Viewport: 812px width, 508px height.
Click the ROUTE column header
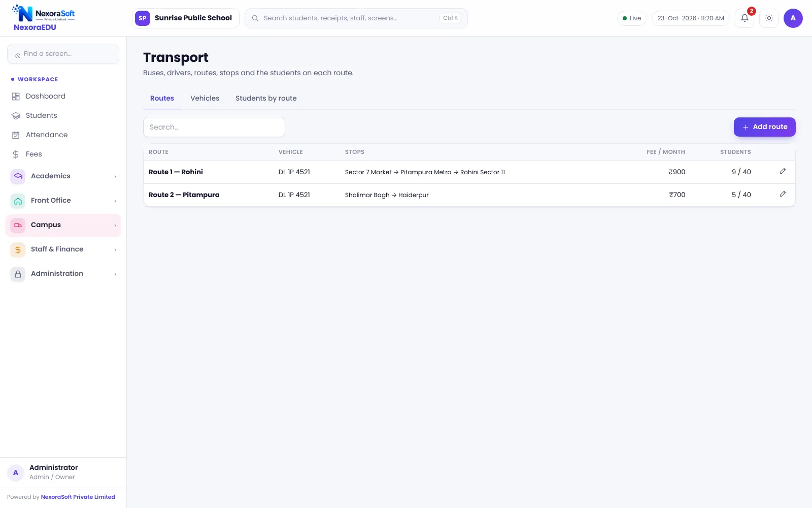tap(158, 152)
